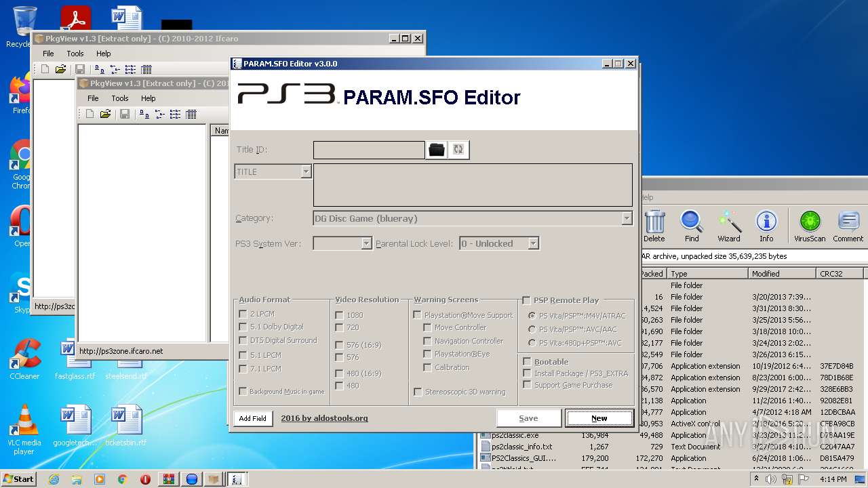Click Open folder icon in front PkgView window
868x488 pixels.
pos(105,114)
